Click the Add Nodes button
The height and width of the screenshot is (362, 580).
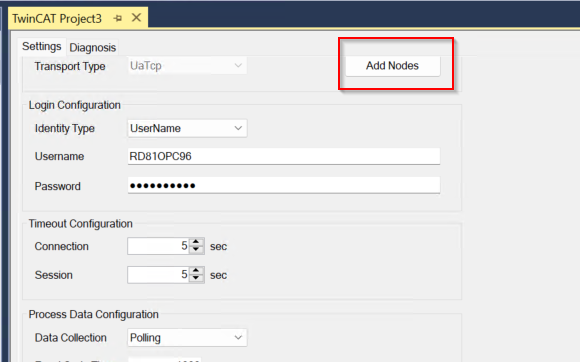(x=392, y=66)
